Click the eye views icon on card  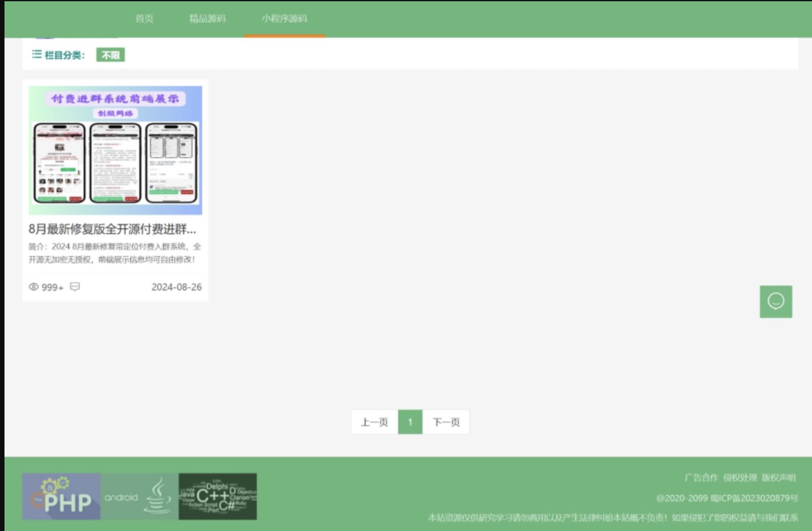(x=33, y=287)
